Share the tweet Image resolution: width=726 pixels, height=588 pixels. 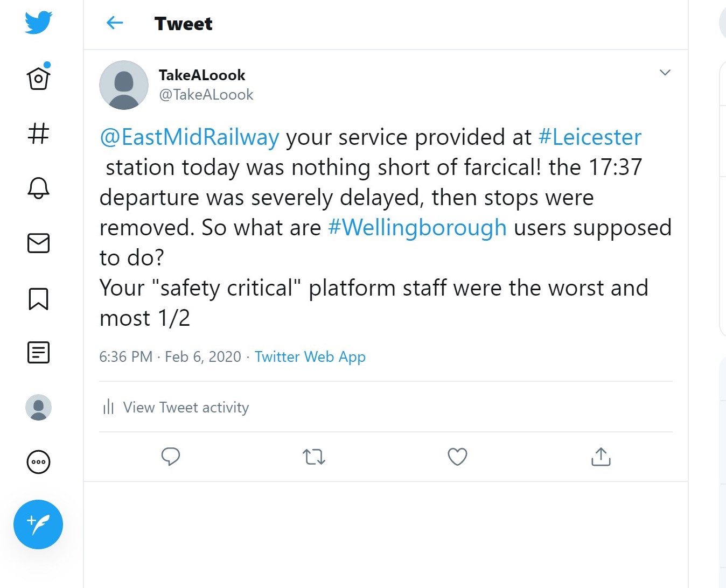pos(601,457)
